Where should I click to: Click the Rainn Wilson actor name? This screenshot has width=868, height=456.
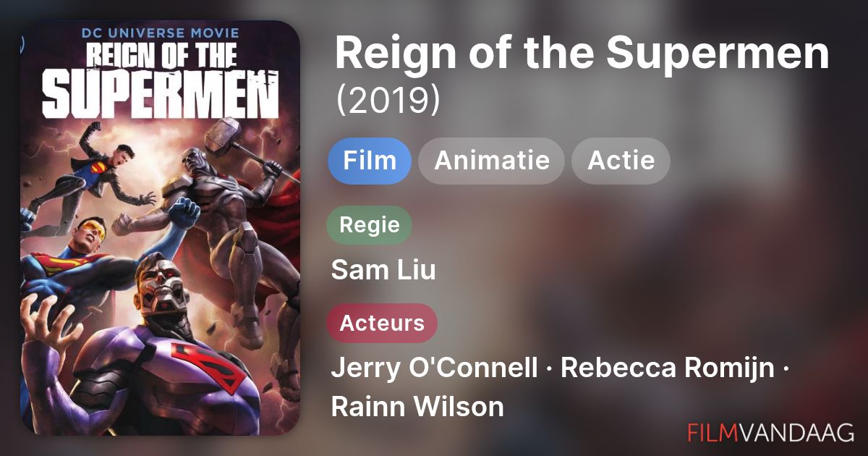pos(417,406)
